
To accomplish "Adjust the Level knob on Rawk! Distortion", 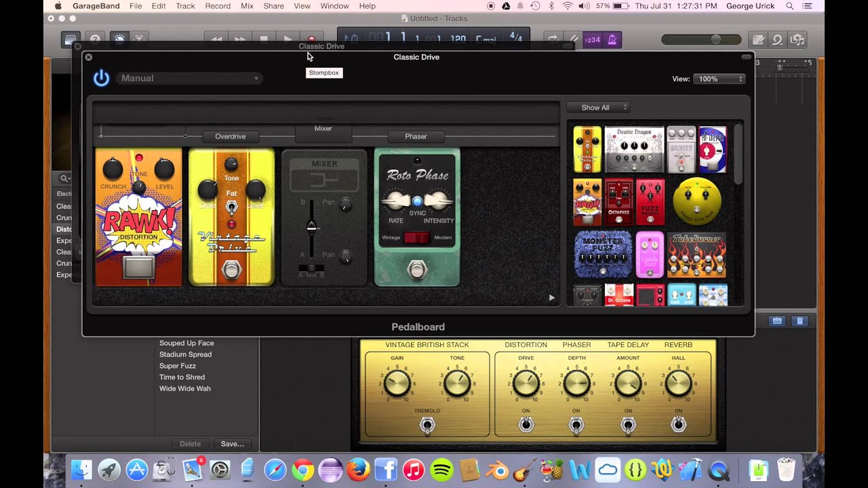I will (x=164, y=169).
